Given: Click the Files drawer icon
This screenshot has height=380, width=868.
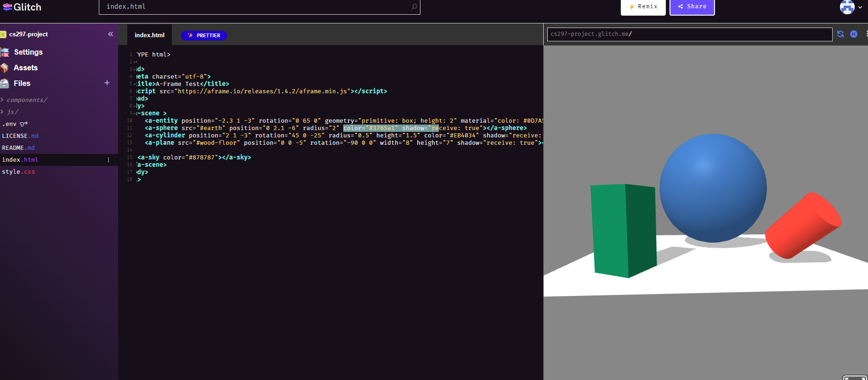Looking at the screenshot, I should pos(5,84).
